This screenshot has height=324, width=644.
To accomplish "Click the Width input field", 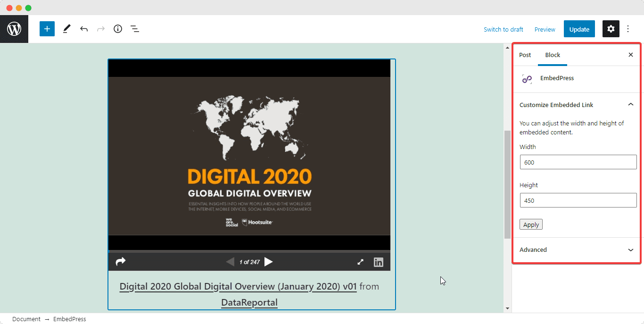I will coord(578,162).
